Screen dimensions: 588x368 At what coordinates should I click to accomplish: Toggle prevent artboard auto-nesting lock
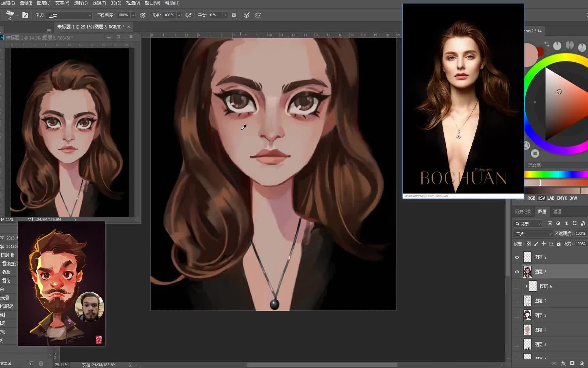pyautogui.click(x=551, y=244)
